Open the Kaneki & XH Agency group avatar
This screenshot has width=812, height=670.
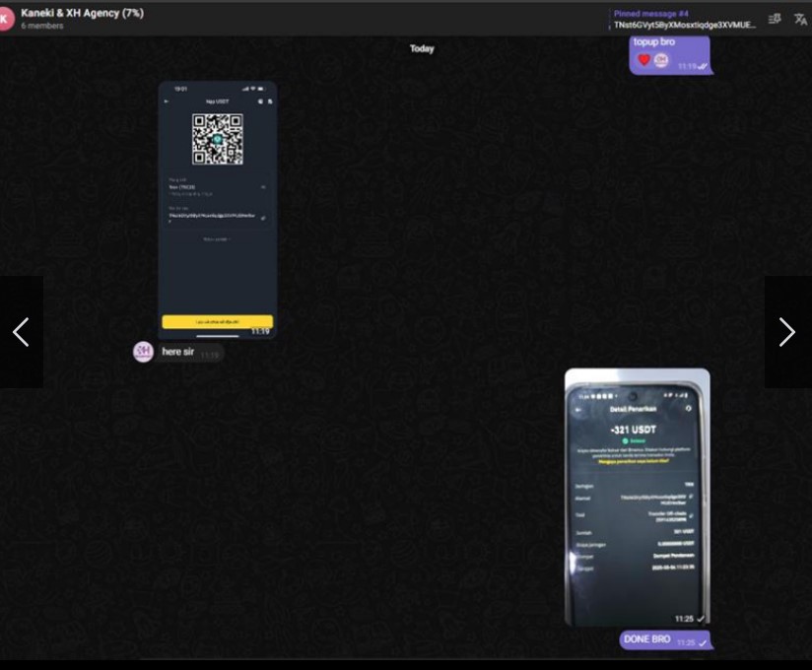[x=7, y=19]
